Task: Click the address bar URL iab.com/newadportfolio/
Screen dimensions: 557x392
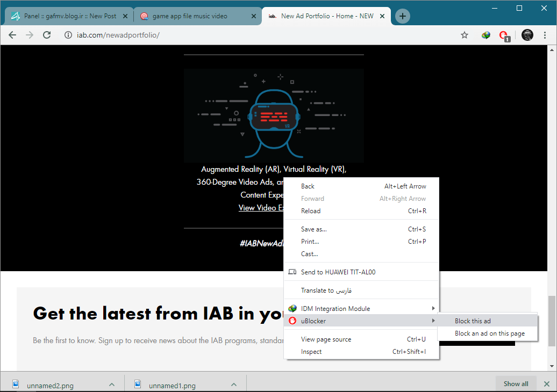Action: [x=118, y=35]
